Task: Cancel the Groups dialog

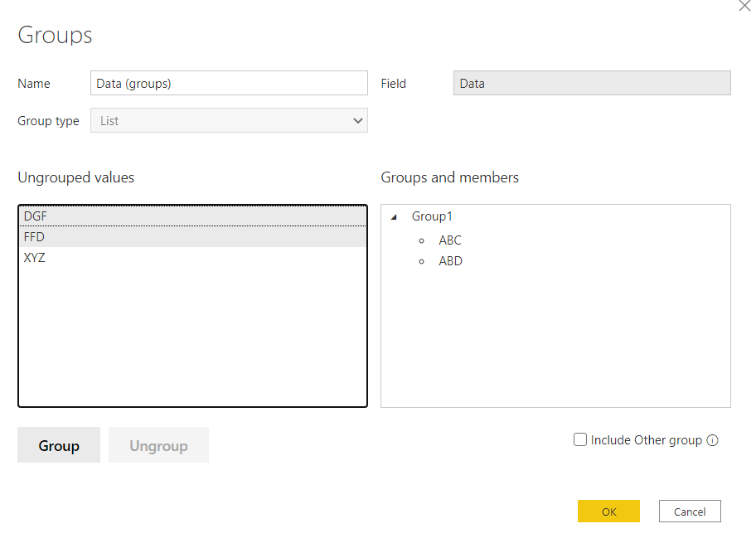Action: [690, 512]
